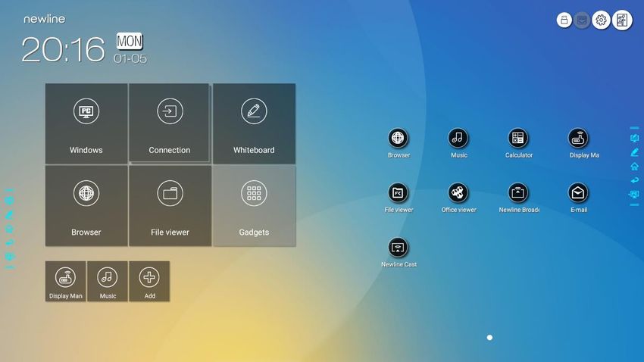644x362 pixels.
Task: Open Display Management shortcut tile
Action: point(66,281)
